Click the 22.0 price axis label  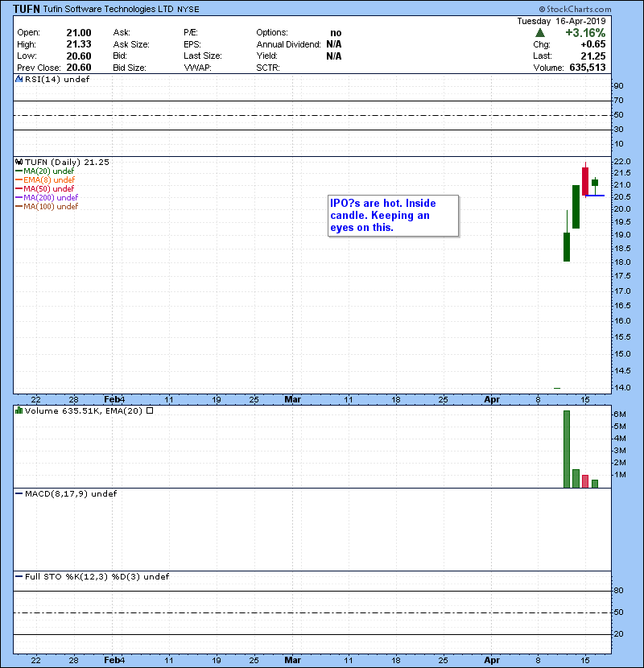pos(621,162)
